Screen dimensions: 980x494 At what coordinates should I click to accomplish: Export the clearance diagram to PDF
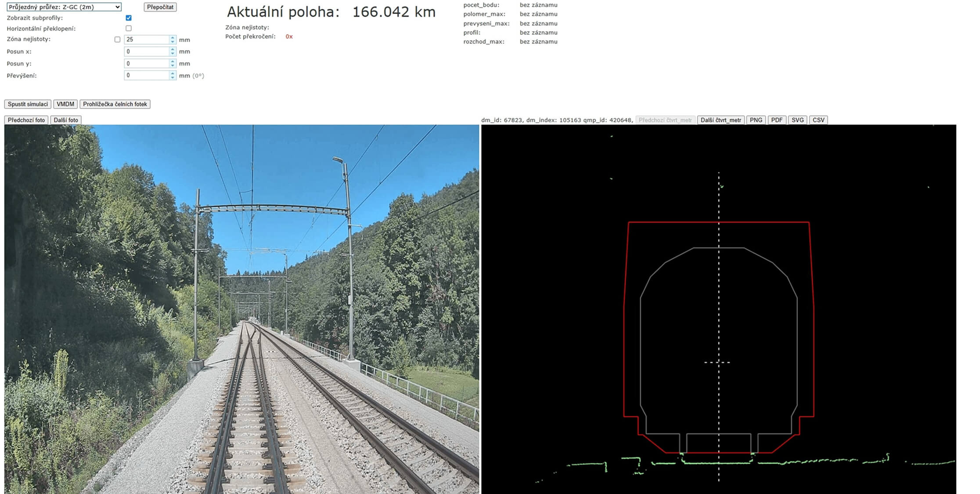[x=777, y=120]
